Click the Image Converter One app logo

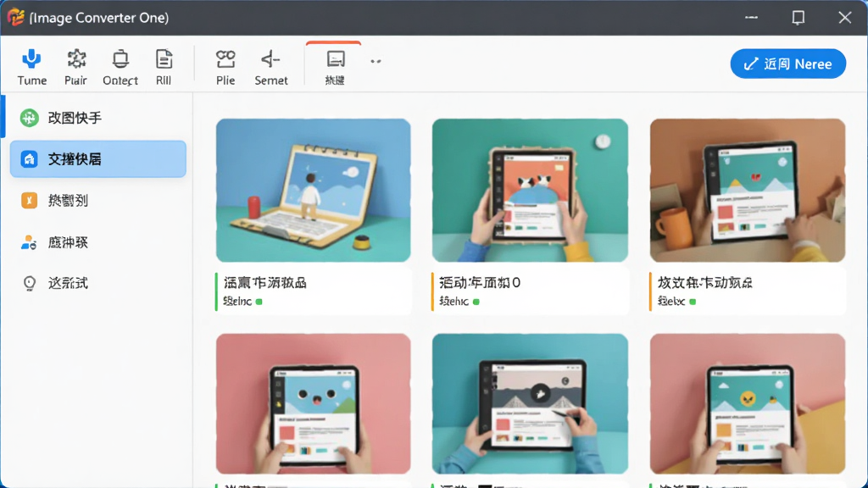tap(15, 17)
